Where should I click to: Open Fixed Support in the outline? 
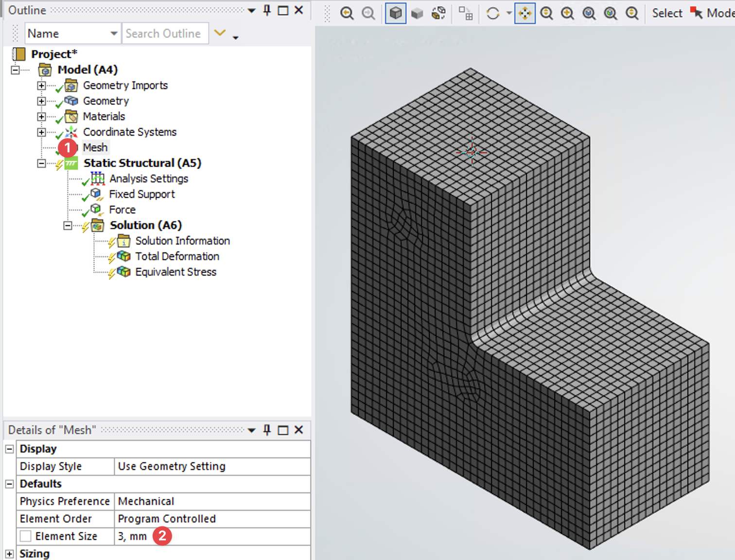coord(141,194)
